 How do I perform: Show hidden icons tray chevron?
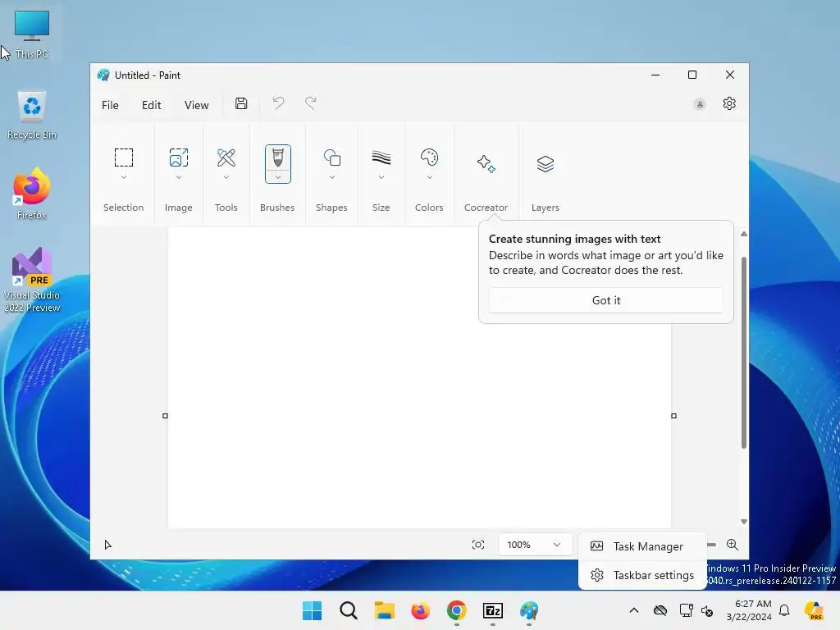(634, 610)
